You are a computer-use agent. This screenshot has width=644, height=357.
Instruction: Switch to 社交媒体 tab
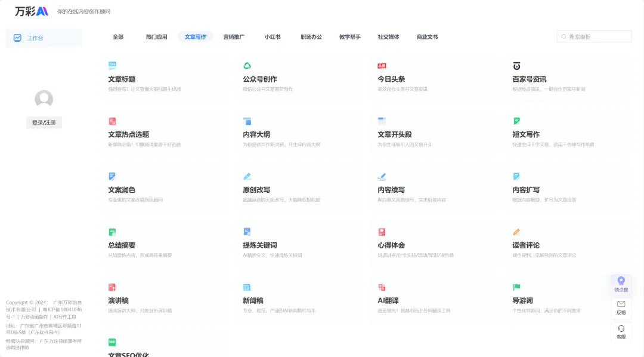click(388, 36)
